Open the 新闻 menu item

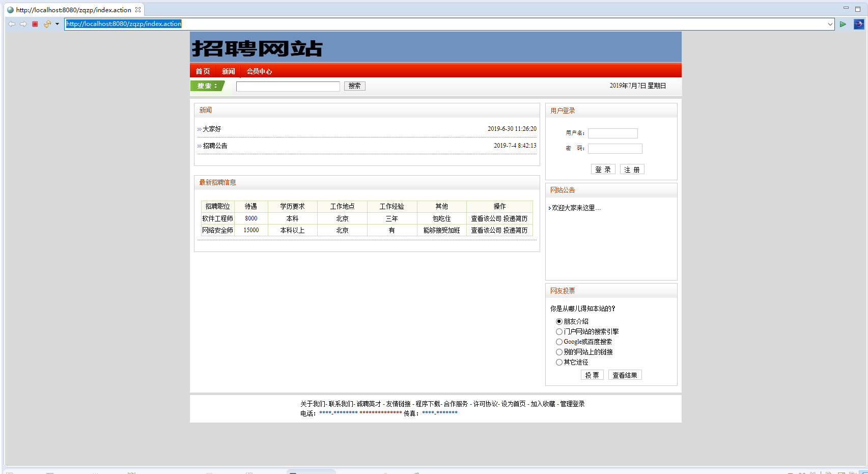tap(228, 71)
